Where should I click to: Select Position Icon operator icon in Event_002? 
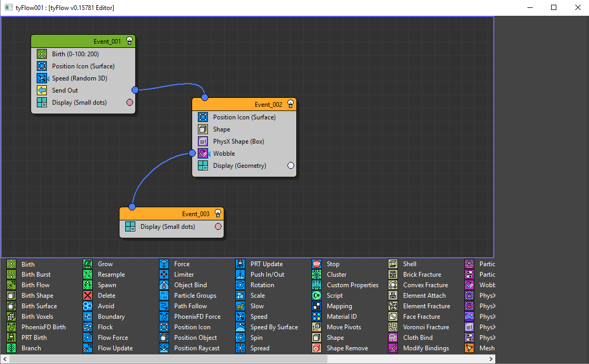(203, 117)
